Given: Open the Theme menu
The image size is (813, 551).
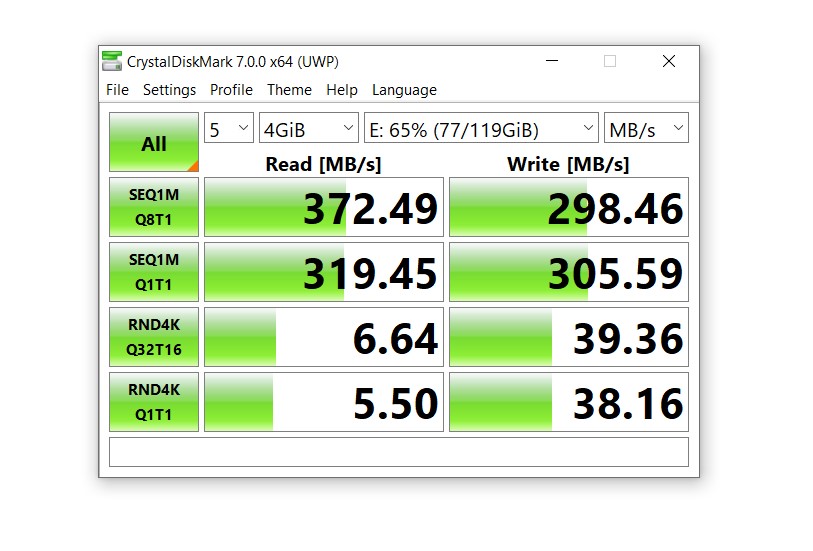Looking at the screenshot, I should pos(289,90).
